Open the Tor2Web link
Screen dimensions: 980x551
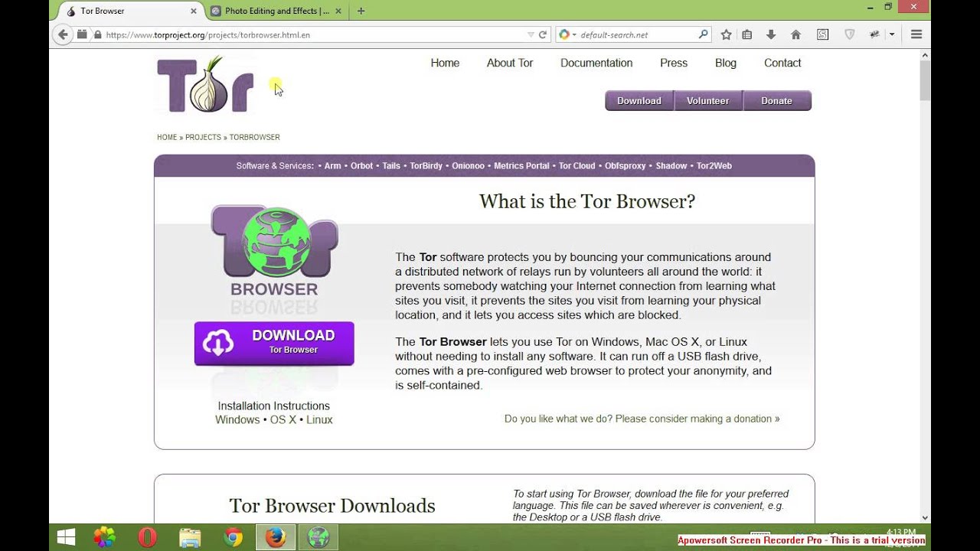(x=714, y=166)
